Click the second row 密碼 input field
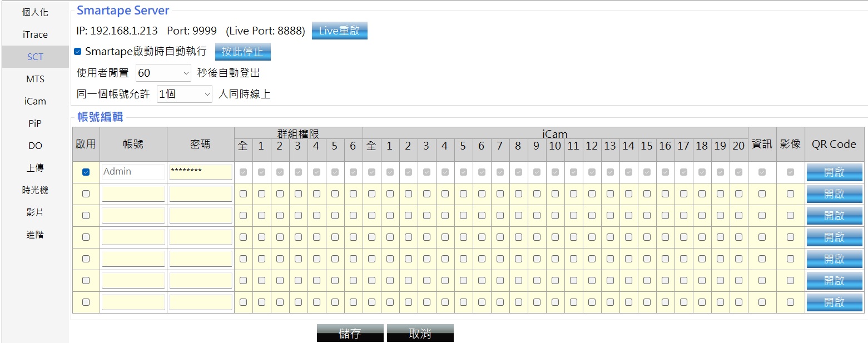This screenshot has height=343, width=868. [x=200, y=193]
